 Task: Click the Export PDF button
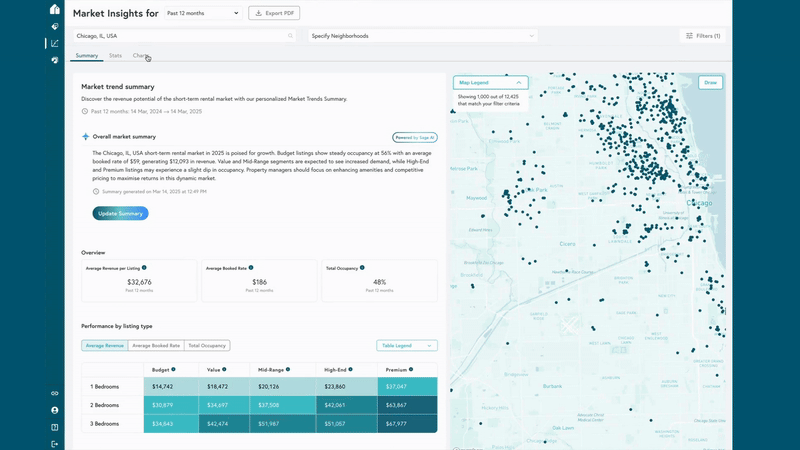(x=273, y=13)
